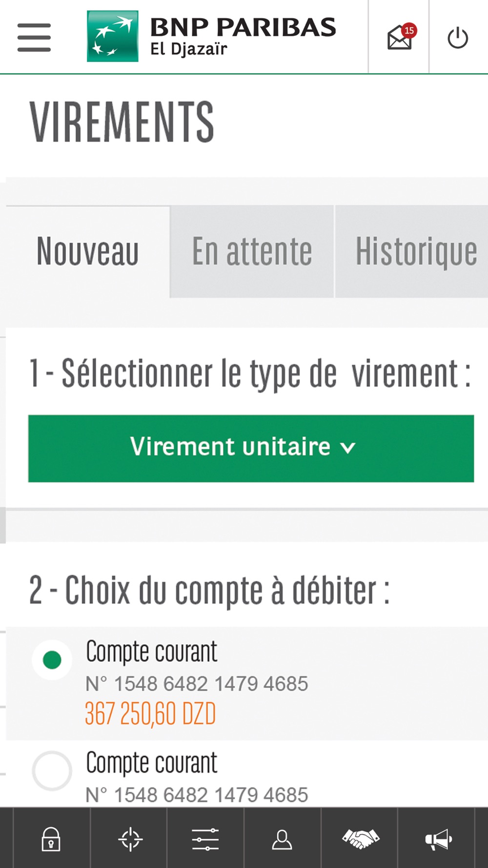
Task: Open the user profile icon
Action: pos(282,839)
